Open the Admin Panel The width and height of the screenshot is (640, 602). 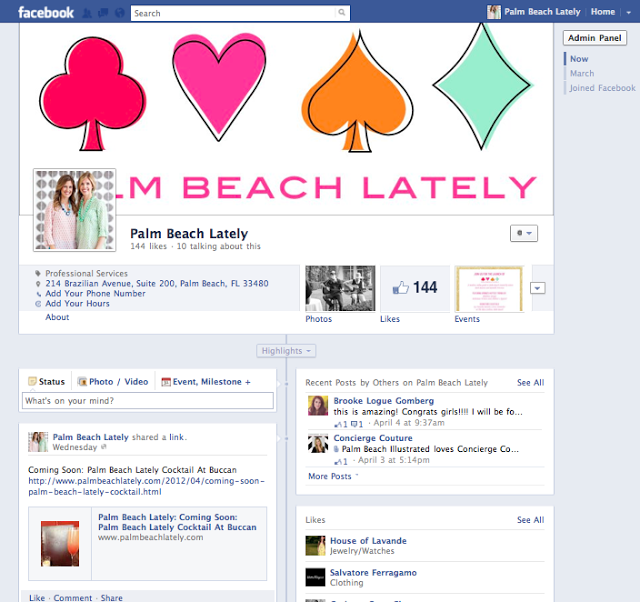click(x=595, y=38)
